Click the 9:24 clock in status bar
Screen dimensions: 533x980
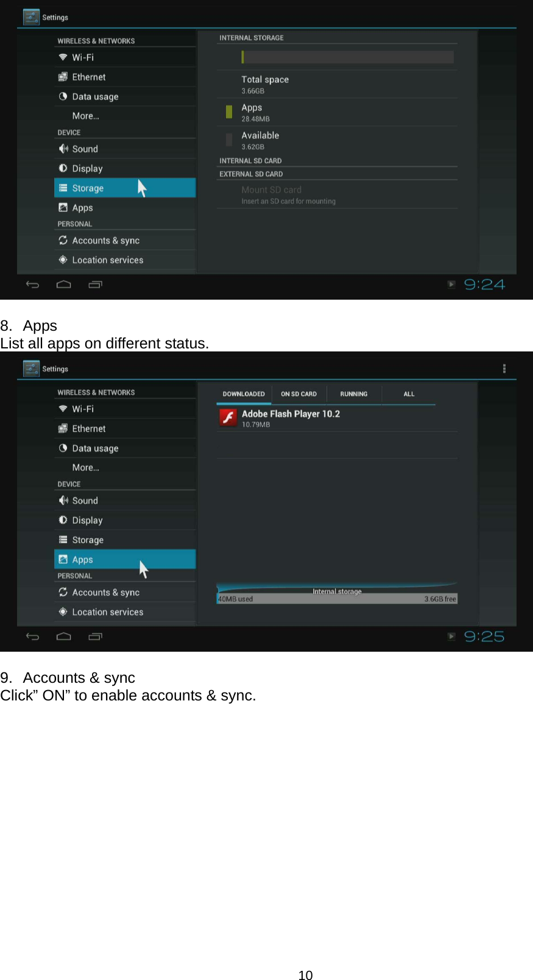tap(484, 284)
